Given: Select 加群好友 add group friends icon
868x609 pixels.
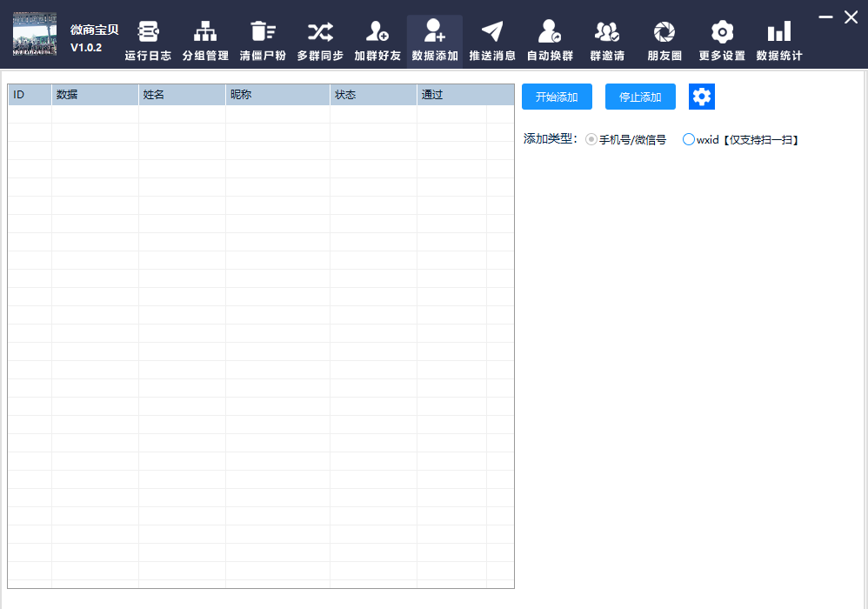Looking at the screenshot, I should coord(377,33).
